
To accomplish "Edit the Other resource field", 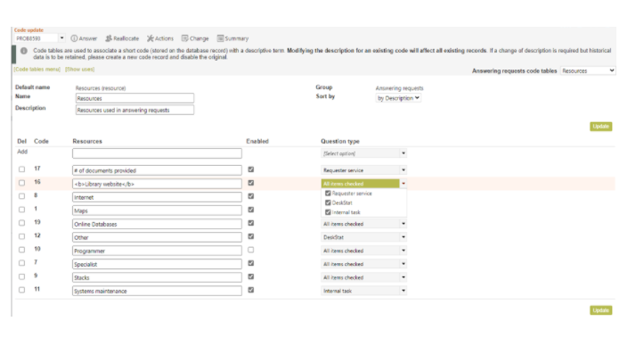I will pos(157,237).
